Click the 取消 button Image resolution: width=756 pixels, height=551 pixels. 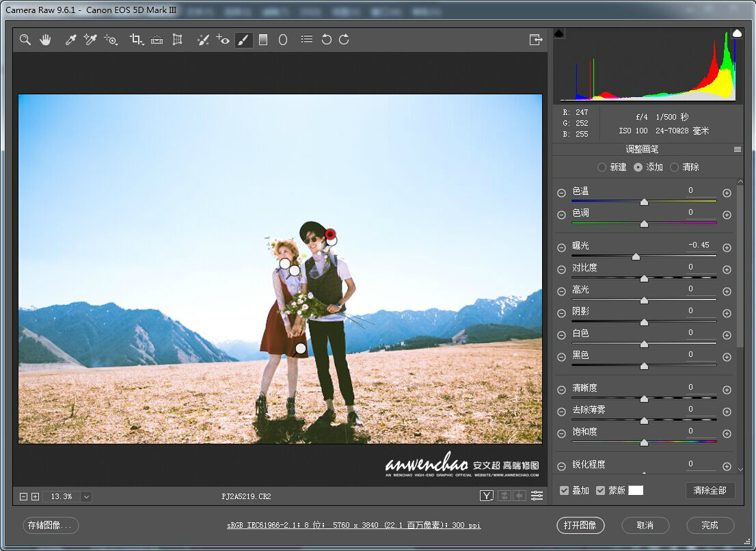[645, 526]
